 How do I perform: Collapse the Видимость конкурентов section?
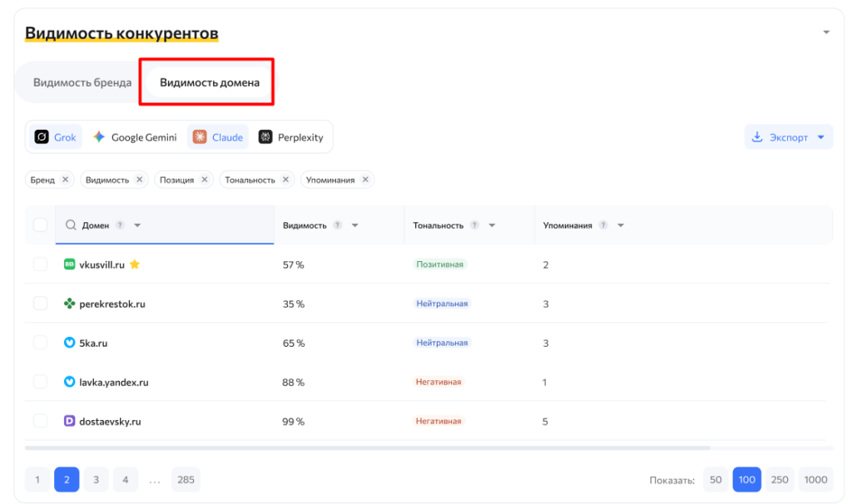pos(826,32)
